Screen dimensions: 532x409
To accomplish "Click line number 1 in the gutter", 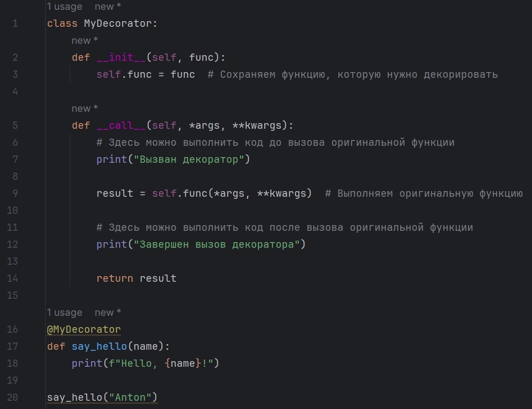I will point(15,23).
